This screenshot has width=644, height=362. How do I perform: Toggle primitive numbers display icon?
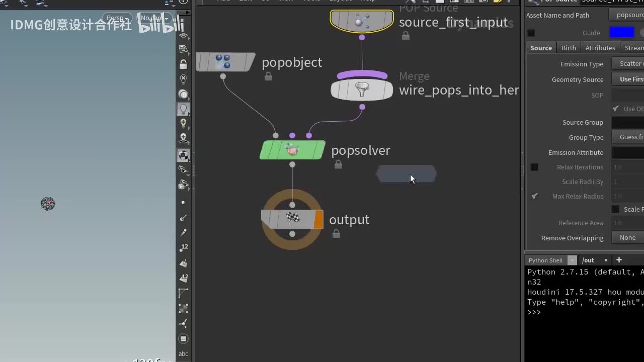click(183, 278)
